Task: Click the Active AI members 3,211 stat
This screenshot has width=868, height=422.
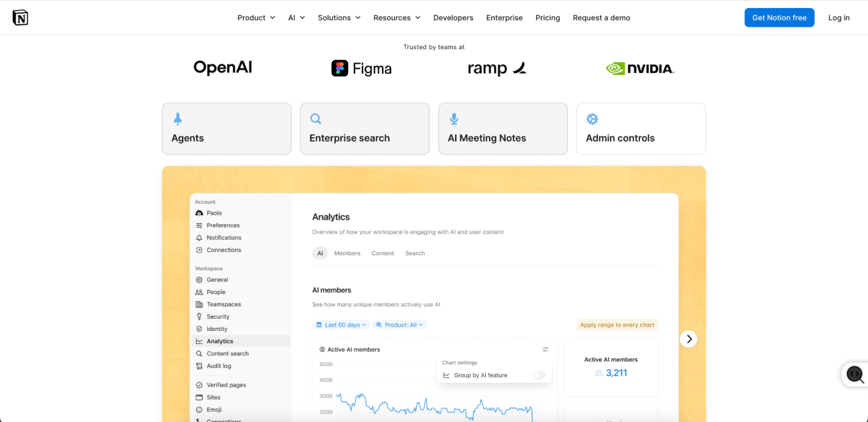Action: point(611,367)
